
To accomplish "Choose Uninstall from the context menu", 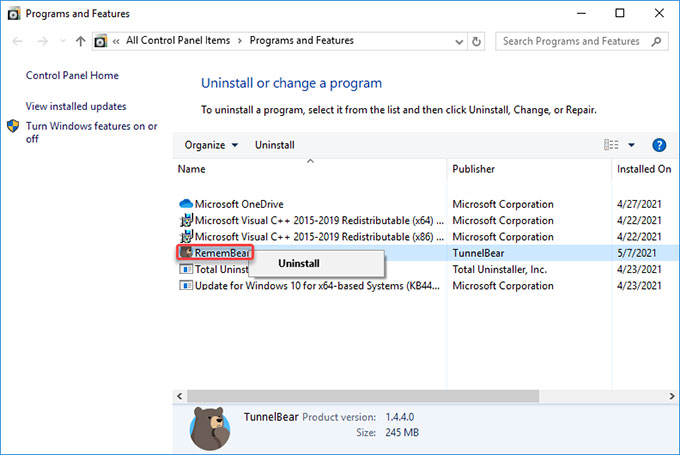I will pos(316,263).
